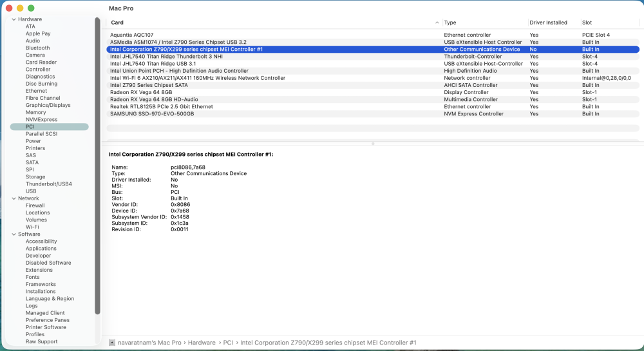Click the sidebar vertical scrollbar
The height and width of the screenshot is (351, 644).
[97, 166]
